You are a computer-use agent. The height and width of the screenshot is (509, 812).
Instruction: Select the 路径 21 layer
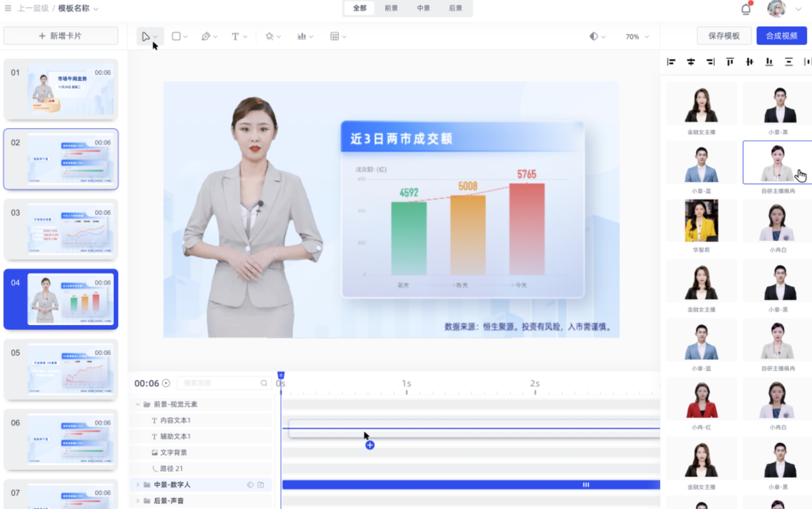[201, 469]
